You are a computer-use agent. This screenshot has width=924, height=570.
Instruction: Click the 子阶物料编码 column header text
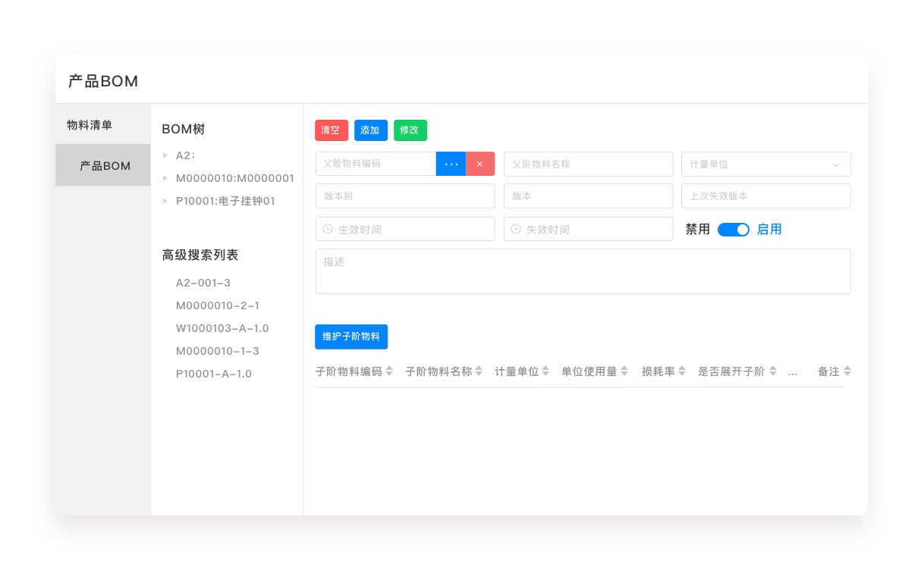coord(349,371)
